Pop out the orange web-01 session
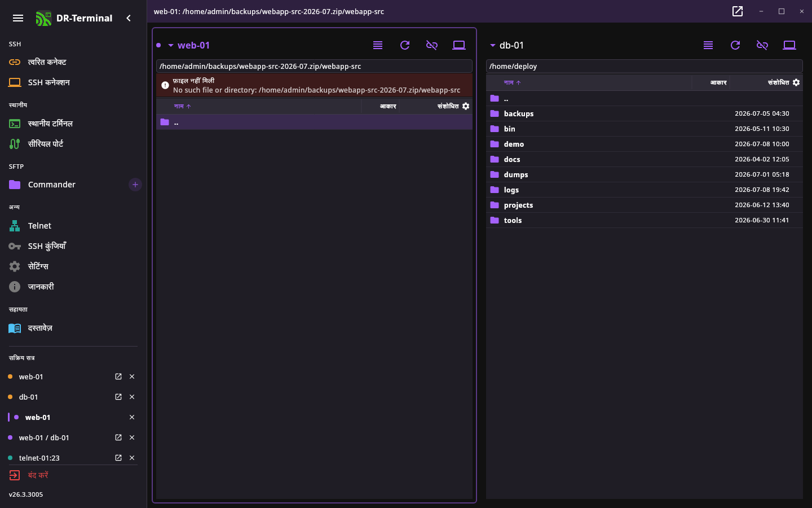 tap(118, 376)
